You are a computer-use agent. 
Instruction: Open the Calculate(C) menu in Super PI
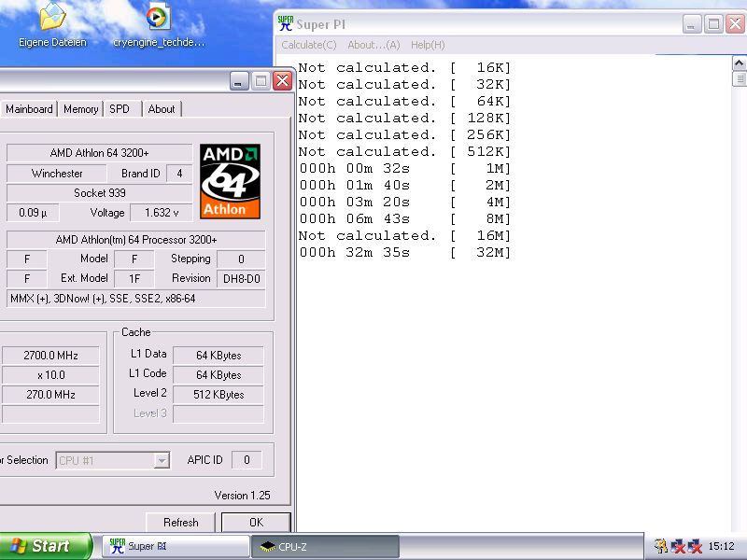309,45
